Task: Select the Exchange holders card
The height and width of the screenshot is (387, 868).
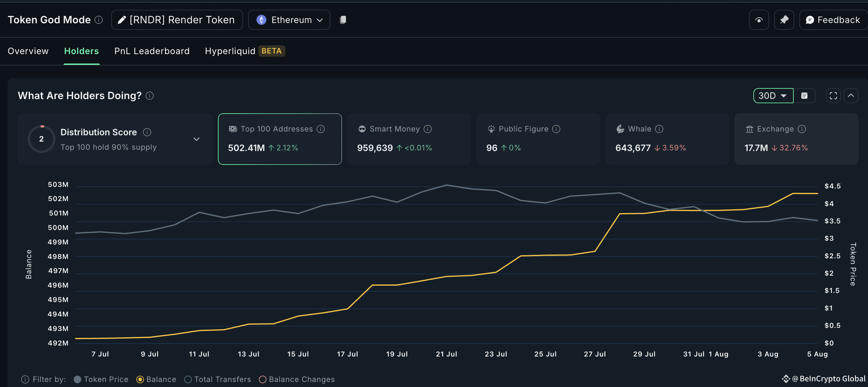Action: [796, 139]
